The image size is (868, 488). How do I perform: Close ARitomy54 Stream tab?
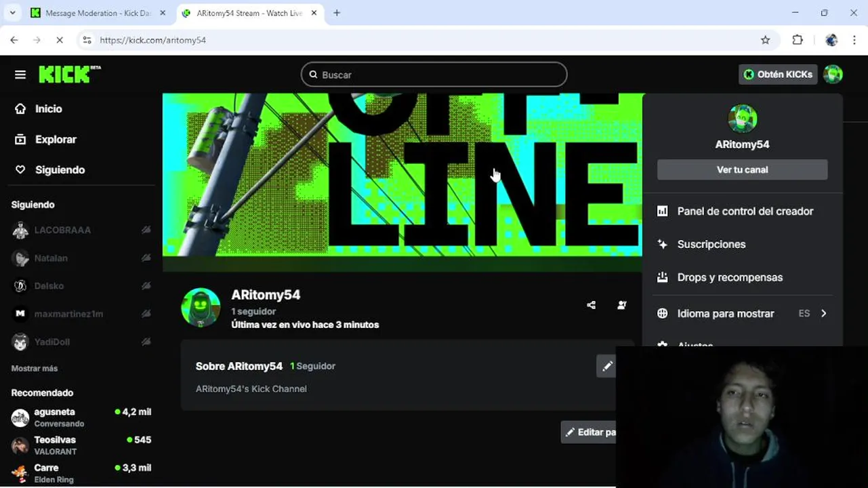click(314, 13)
